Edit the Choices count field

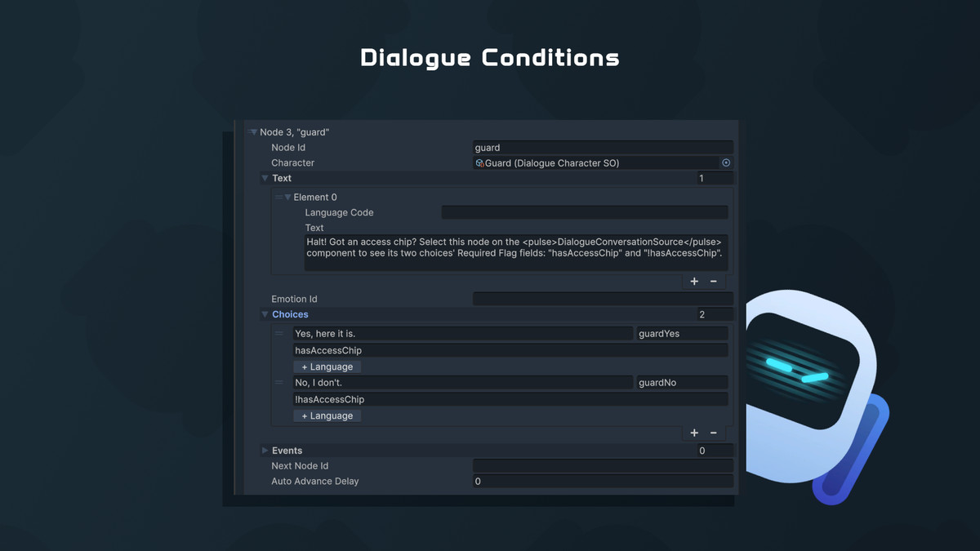(x=715, y=314)
